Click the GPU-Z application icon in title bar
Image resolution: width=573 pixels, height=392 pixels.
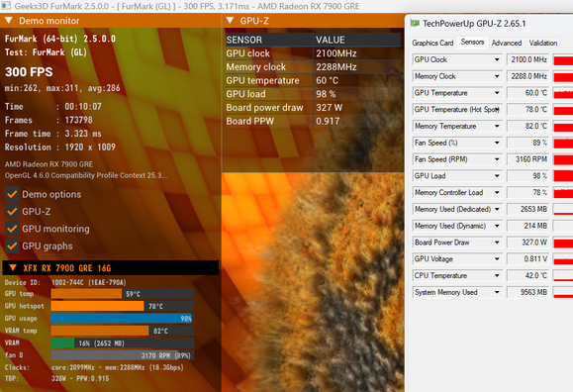(x=415, y=24)
